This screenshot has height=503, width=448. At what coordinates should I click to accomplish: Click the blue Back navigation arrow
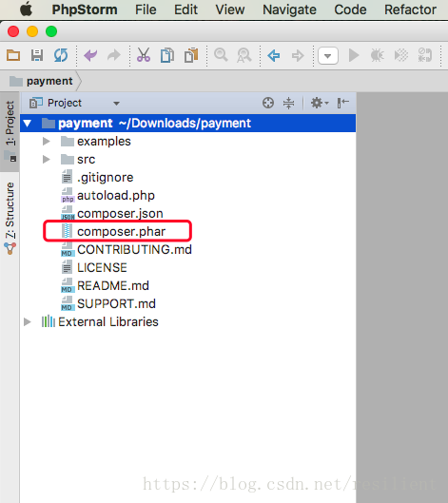[x=273, y=55]
